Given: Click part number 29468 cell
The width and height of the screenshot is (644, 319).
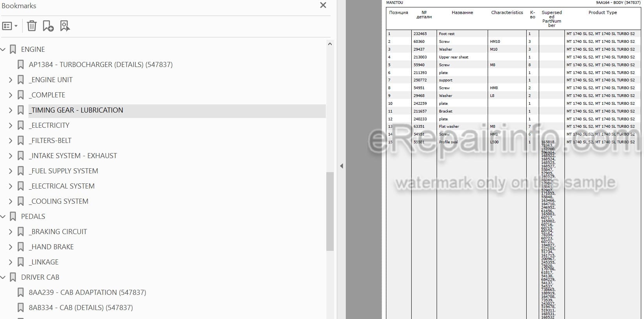Looking at the screenshot, I should click(x=424, y=96).
